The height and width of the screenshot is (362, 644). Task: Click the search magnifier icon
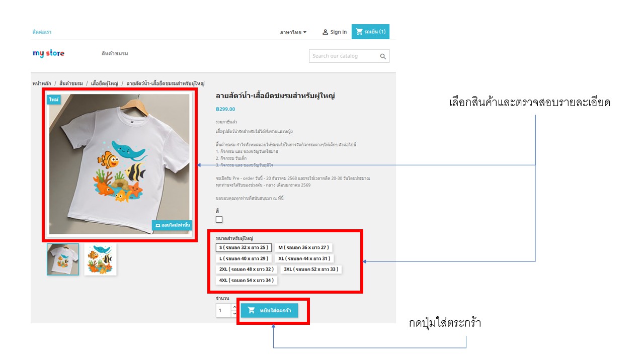[383, 56]
